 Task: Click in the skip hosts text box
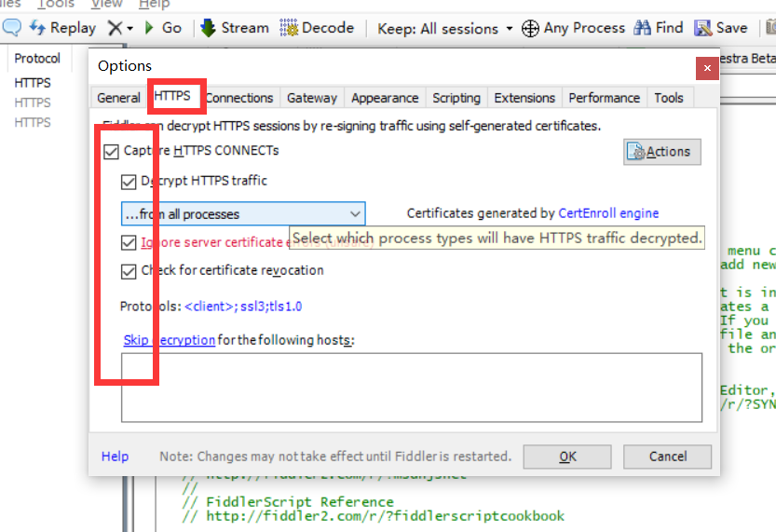(412, 388)
